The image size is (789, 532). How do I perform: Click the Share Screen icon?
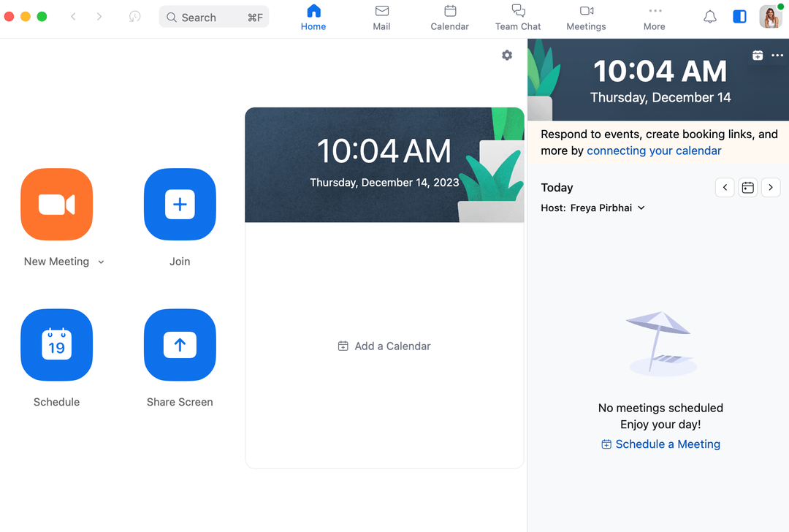click(180, 345)
